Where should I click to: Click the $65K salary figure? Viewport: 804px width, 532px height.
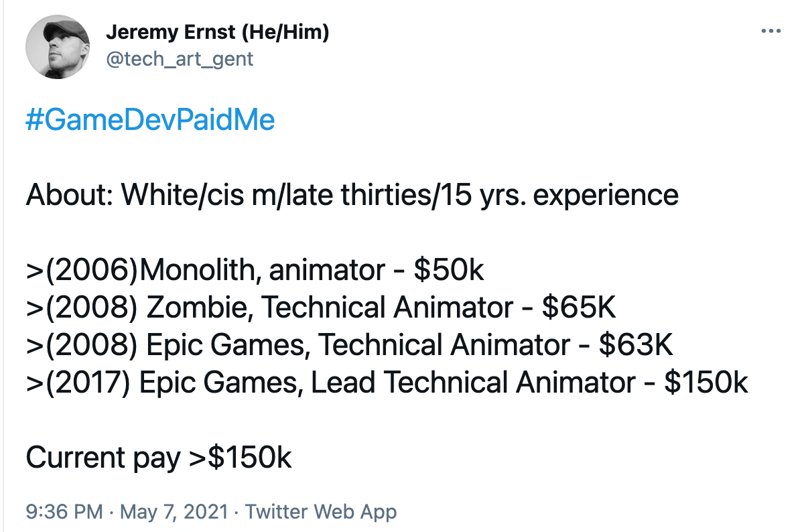point(578,308)
